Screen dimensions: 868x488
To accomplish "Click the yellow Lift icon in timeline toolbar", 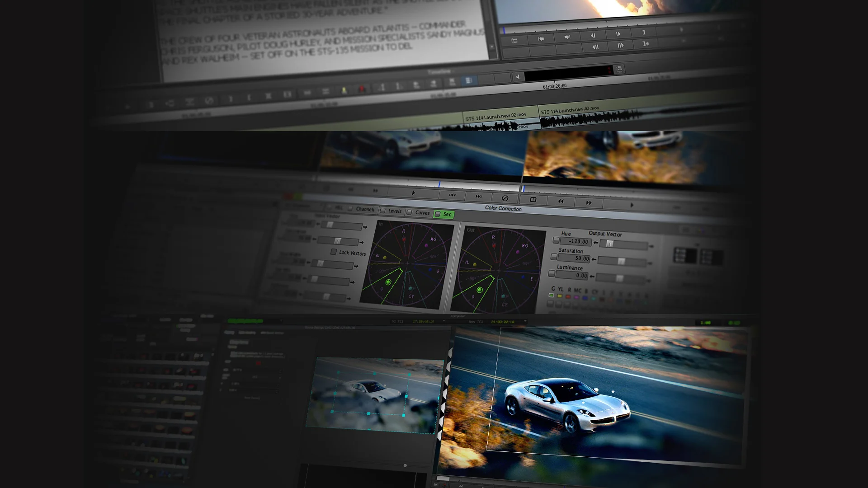I will click(344, 90).
